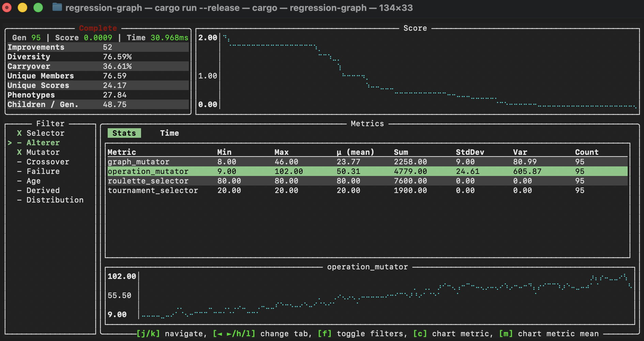Enable the Failure filter option
This screenshot has height=341, width=644.
coord(43,172)
